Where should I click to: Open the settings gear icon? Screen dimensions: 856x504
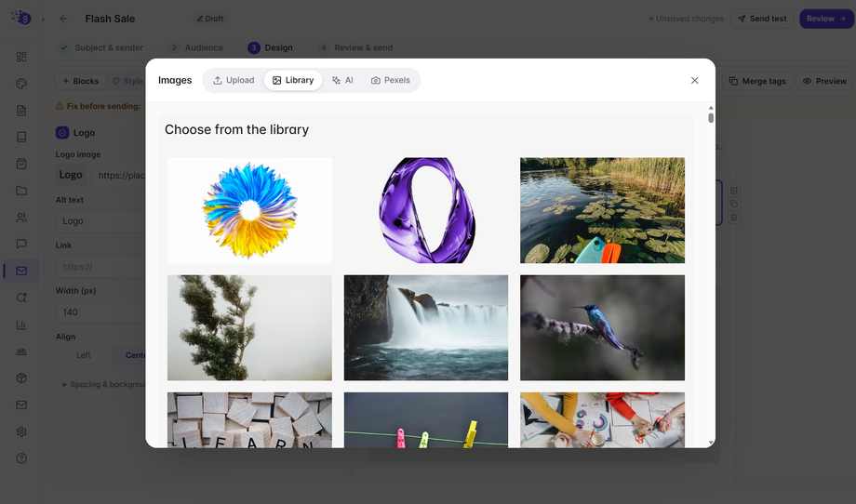(21, 431)
